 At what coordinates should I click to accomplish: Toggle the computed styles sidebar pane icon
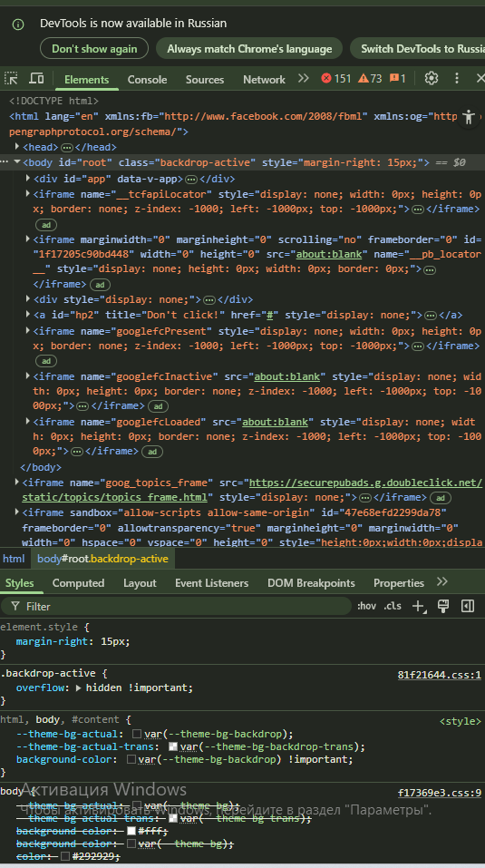coord(468,606)
